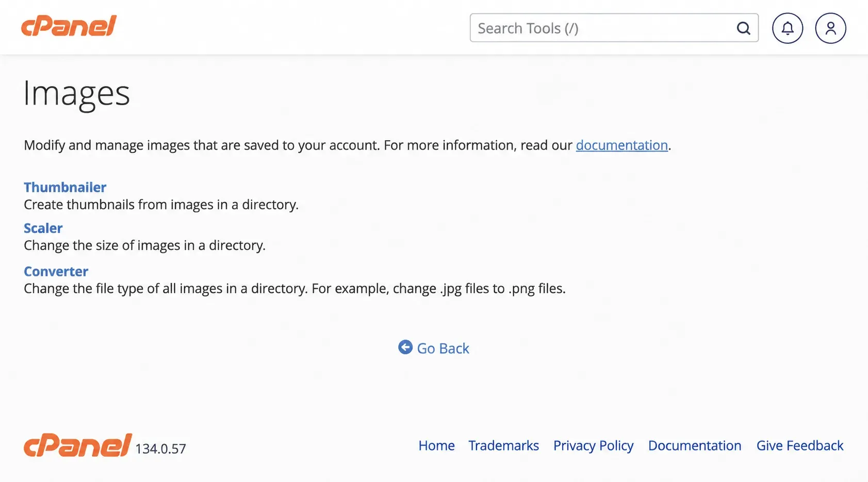Open the documentation link in the description
The height and width of the screenshot is (482, 868).
pos(621,145)
